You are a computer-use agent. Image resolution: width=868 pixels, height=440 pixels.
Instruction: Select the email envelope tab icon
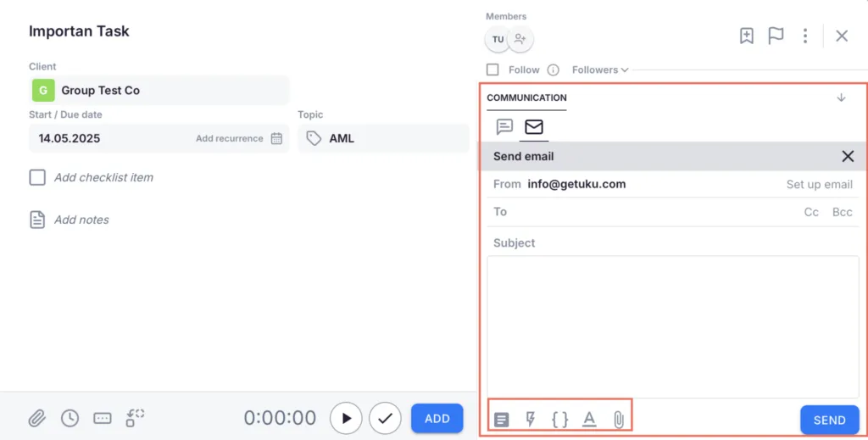coord(534,126)
